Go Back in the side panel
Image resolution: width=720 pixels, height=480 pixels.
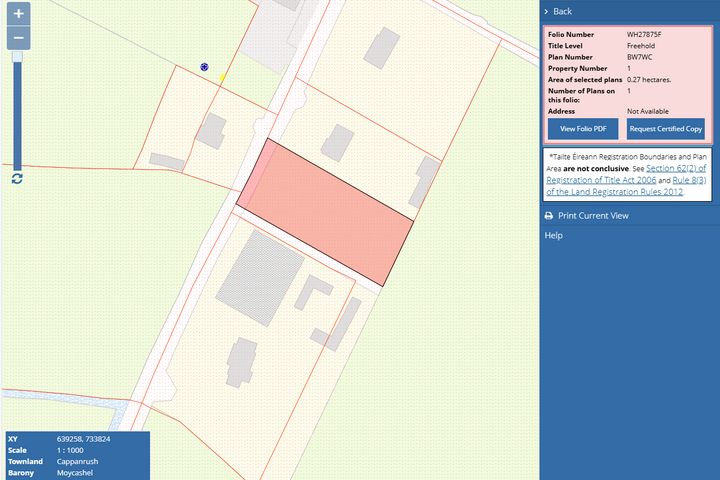point(562,11)
